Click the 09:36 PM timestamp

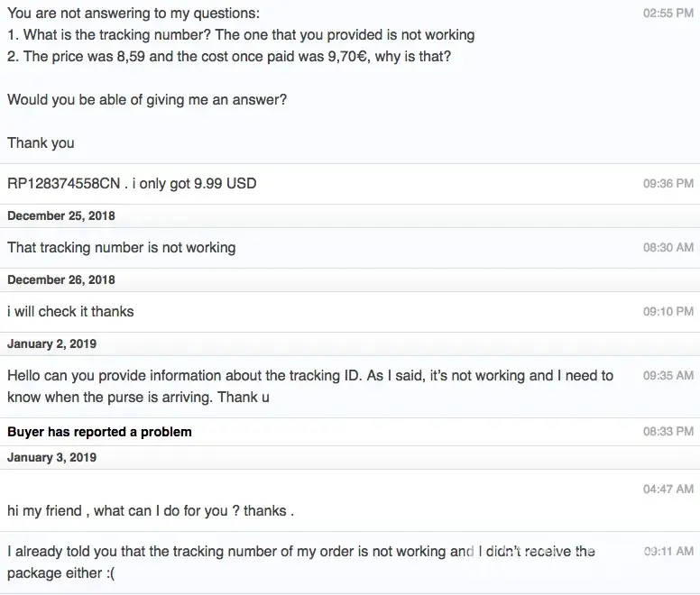click(x=668, y=184)
